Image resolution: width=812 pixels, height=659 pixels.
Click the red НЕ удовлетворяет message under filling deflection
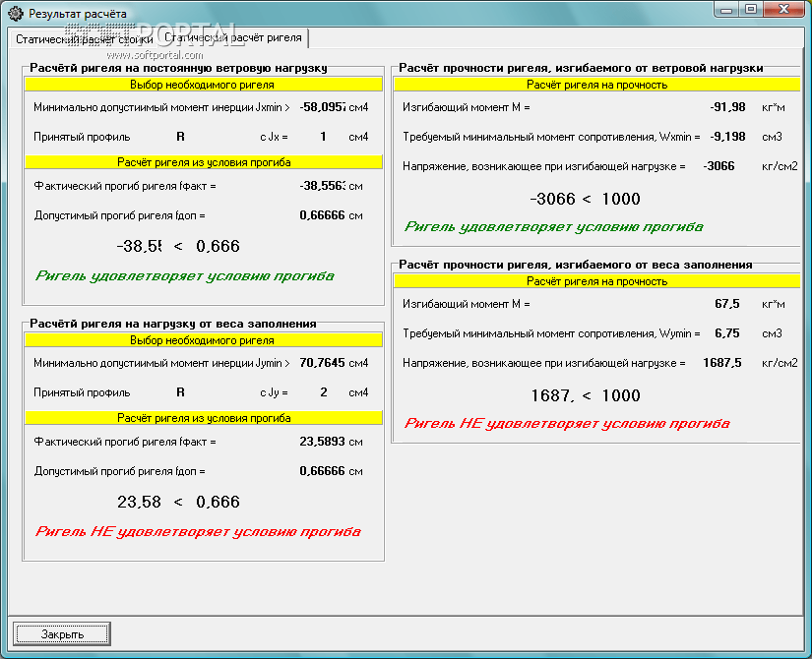point(198,532)
